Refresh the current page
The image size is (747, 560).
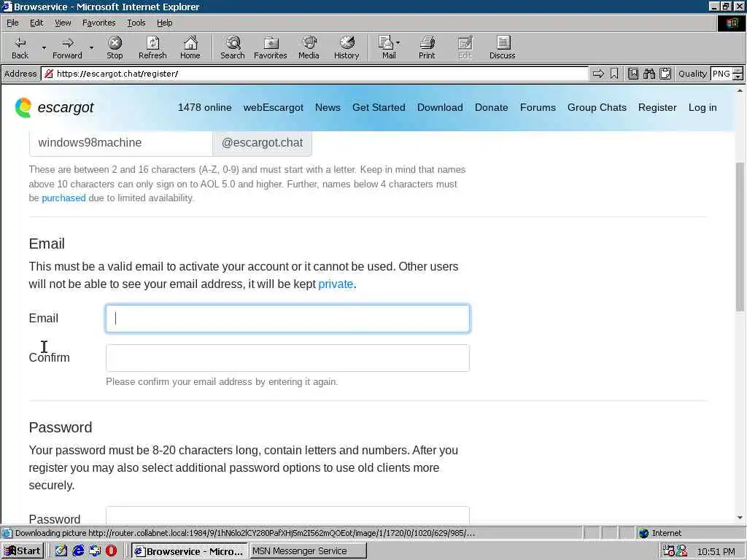[152, 47]
